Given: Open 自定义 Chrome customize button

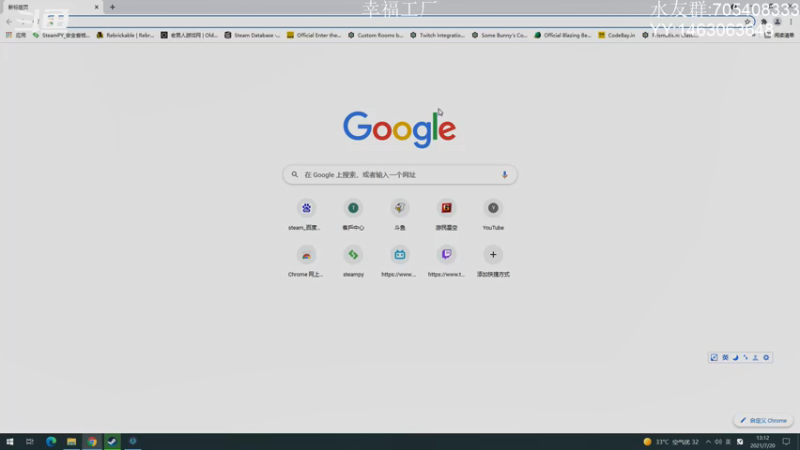Looking at the screenshot, I should point(763,420).
